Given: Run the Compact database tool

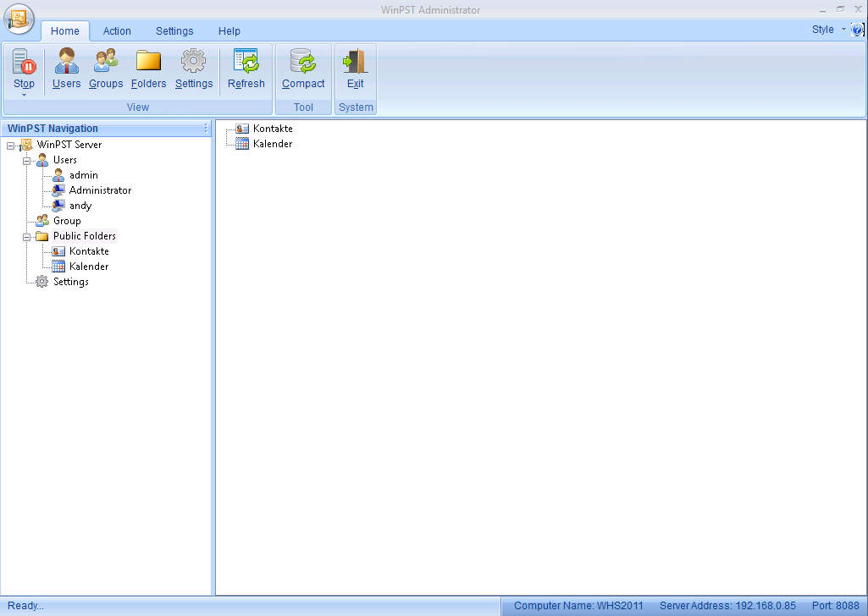Looking at the screenshot, I should click(x=303, y=63).
